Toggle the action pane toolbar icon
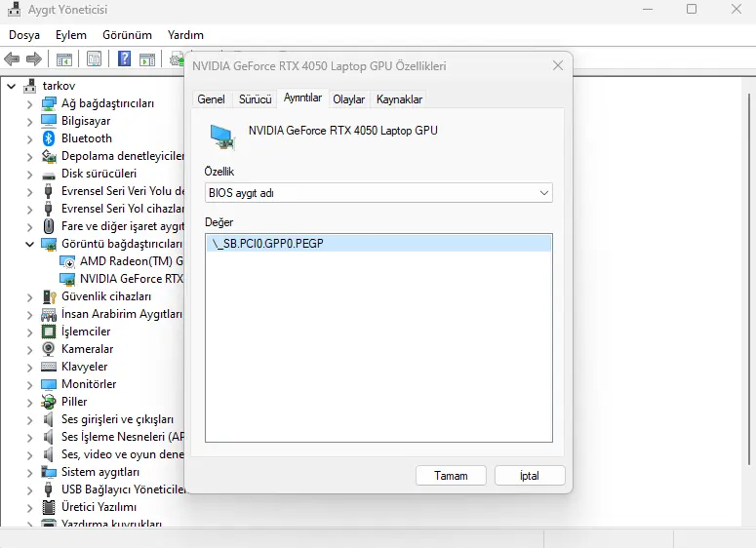756x548 pixels. pos(147,59)
